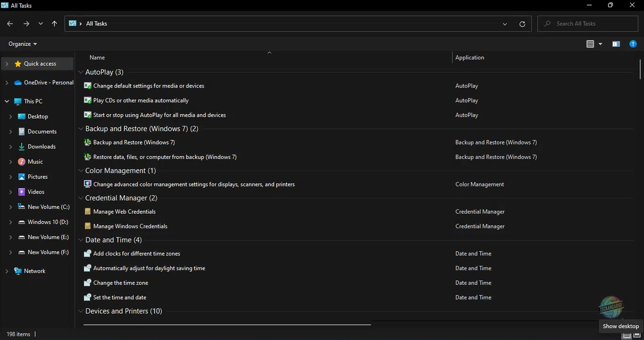Open the Organize dropdown menu

coord(23,44)
